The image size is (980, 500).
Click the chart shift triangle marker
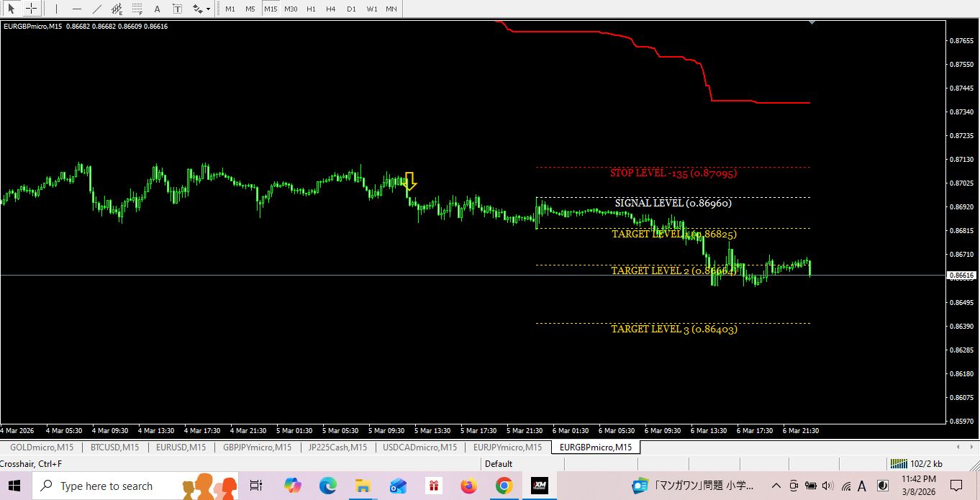pos(812,23)
